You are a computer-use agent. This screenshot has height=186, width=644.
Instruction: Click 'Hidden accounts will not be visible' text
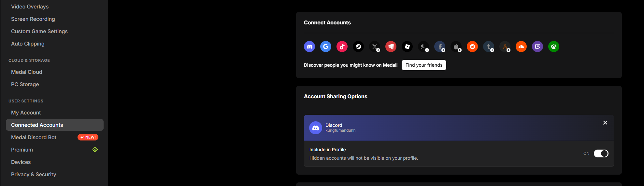point(364,158)
